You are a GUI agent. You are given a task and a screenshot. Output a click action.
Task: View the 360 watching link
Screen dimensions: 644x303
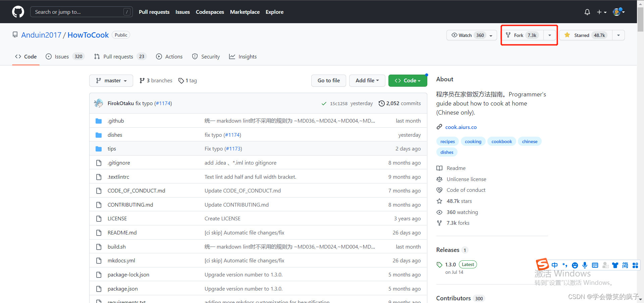click(457, 212)
